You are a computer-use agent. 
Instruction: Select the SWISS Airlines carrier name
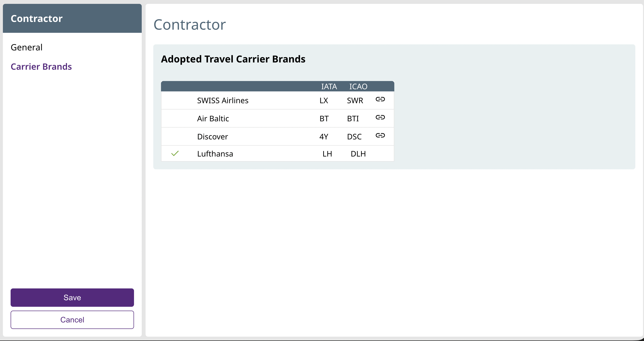click(x=222, y=101)
